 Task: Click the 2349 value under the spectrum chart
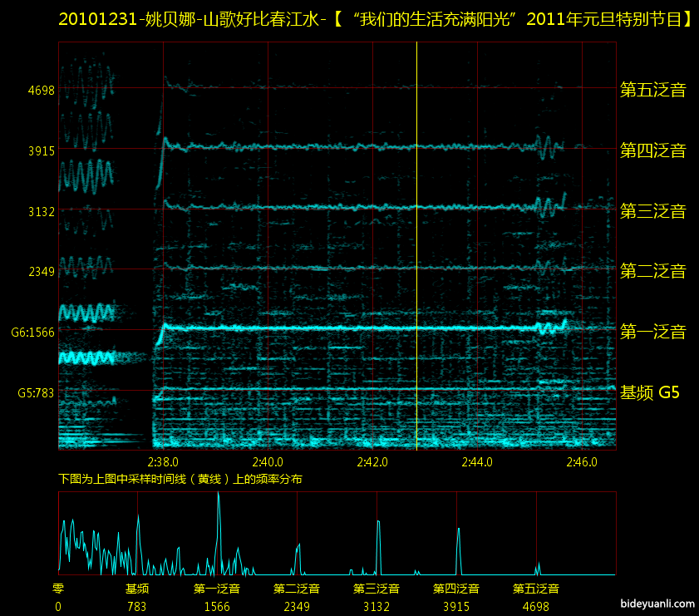tap(297, 607)
